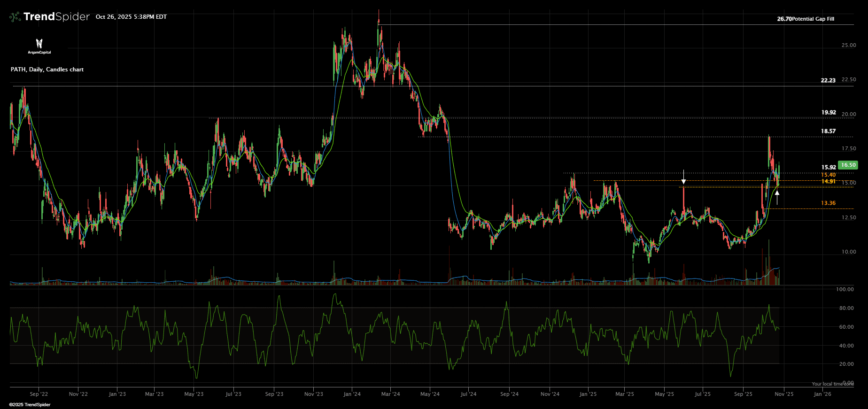Click the 18.57 price level label
The width and height of the screenshot is (868, 409).
click(828, 131)
